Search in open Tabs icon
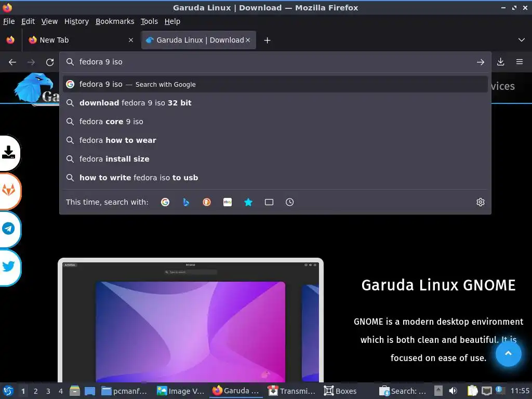Screen dimensions: 532x399 [x=269, y=202]
